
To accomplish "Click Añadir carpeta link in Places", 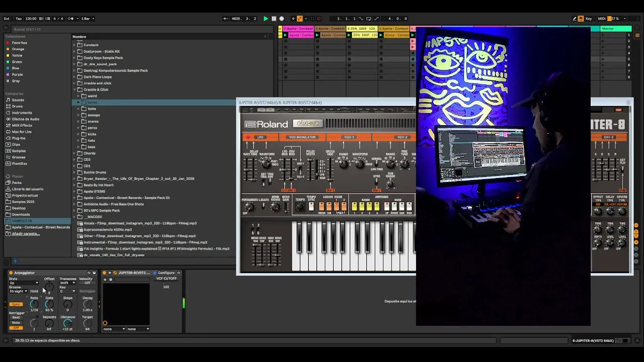I will 25,234.
